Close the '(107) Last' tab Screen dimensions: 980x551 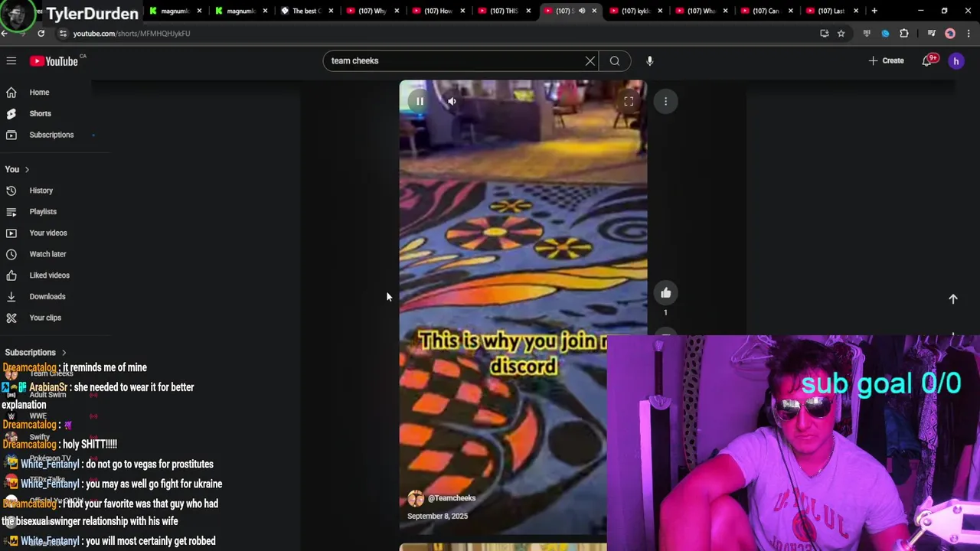pos(856,11)
